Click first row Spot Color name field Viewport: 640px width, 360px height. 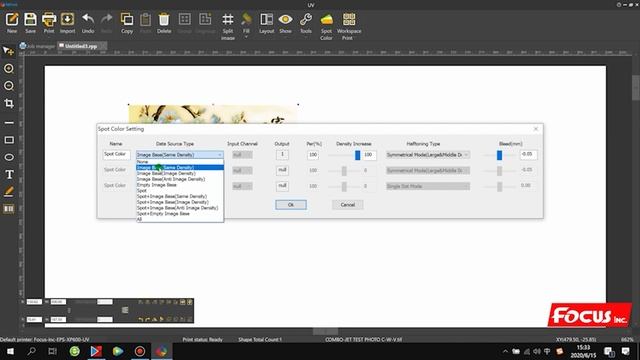(116, 155)
